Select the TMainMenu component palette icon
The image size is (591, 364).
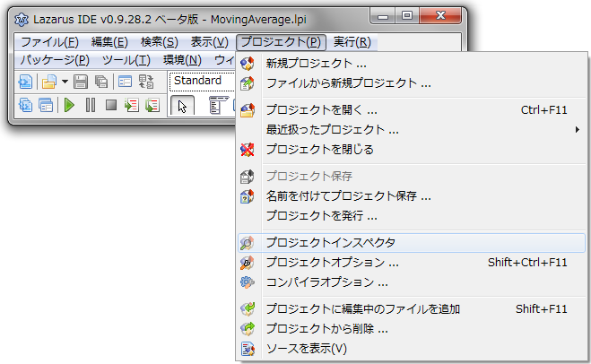click(219, 105)
